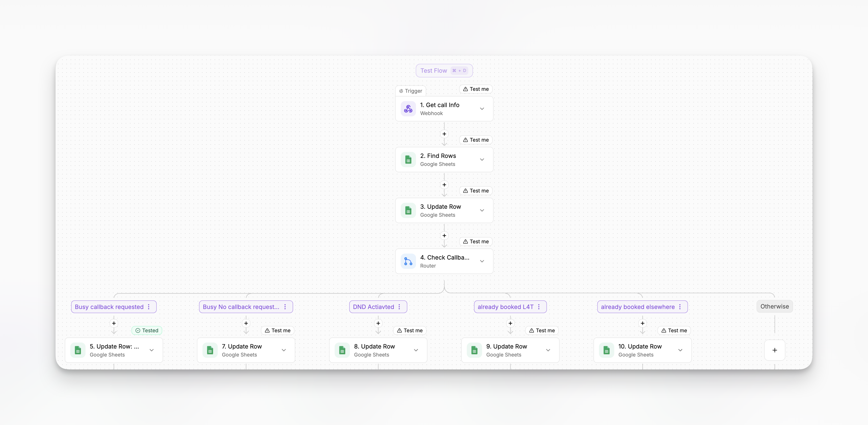Click the Webhook icon on Get call Info
The height and width of the screenshot is (425, 868).
[408, 109]
